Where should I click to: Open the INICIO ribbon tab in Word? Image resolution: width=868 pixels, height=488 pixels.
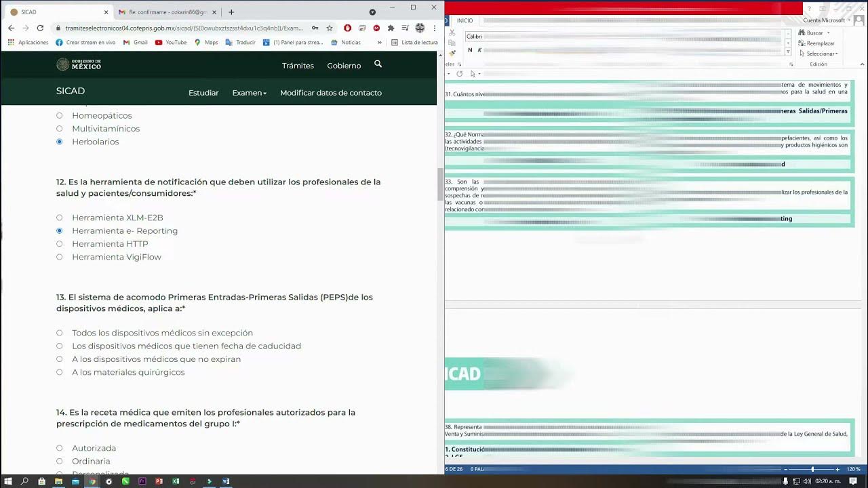pyautogui.click(x=465, y=20)
